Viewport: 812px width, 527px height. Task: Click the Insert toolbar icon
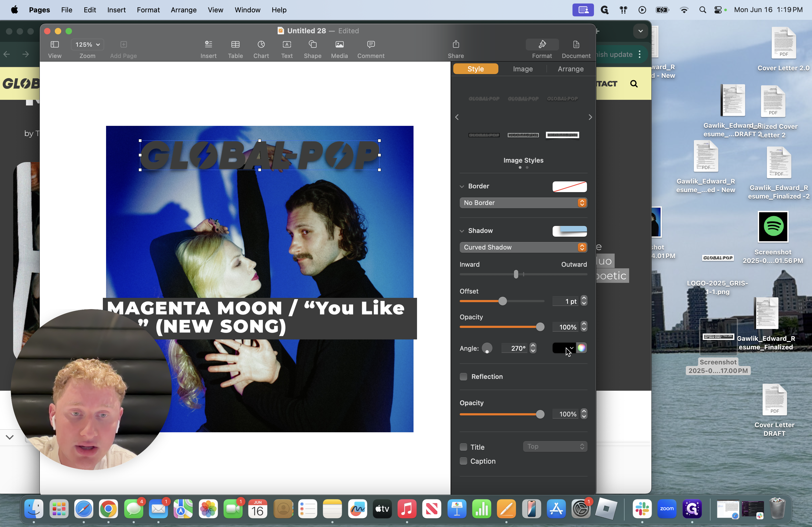click(x=208, y=44)
